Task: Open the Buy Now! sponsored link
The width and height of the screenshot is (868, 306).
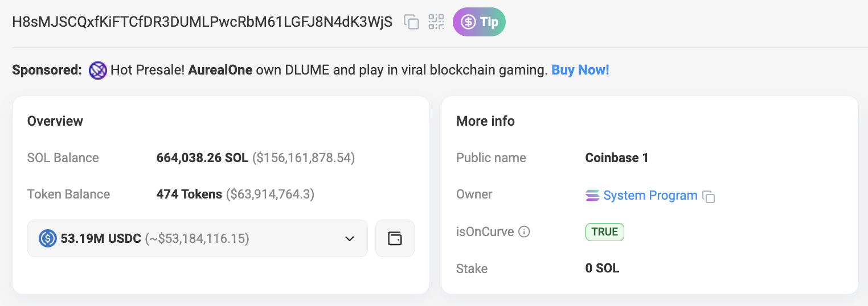Action: pyautogui.click(x=580, y=71)
